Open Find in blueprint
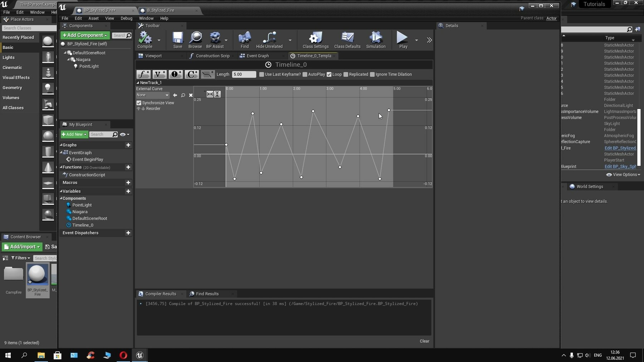 pyautogui.click(x=245, y=40)
